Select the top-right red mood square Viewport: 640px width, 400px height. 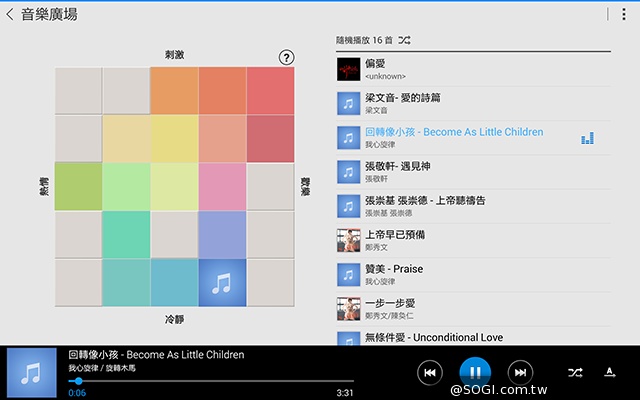click(x=270, y=91)
